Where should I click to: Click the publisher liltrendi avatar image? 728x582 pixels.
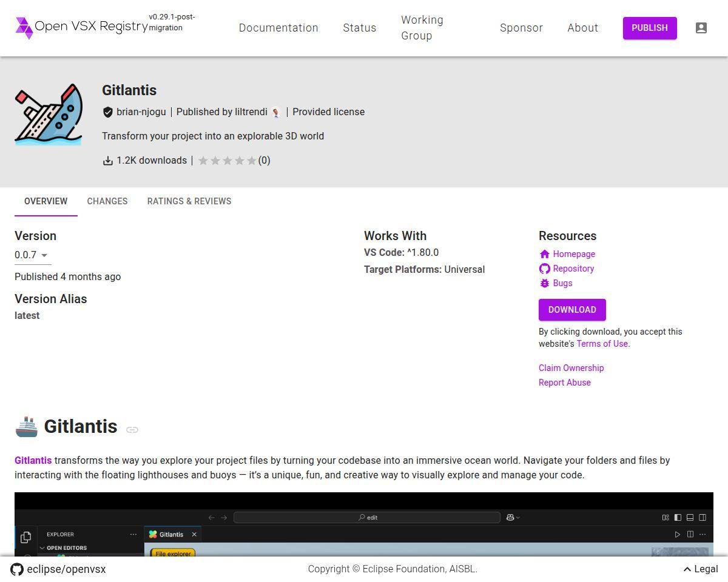point(276,112)
